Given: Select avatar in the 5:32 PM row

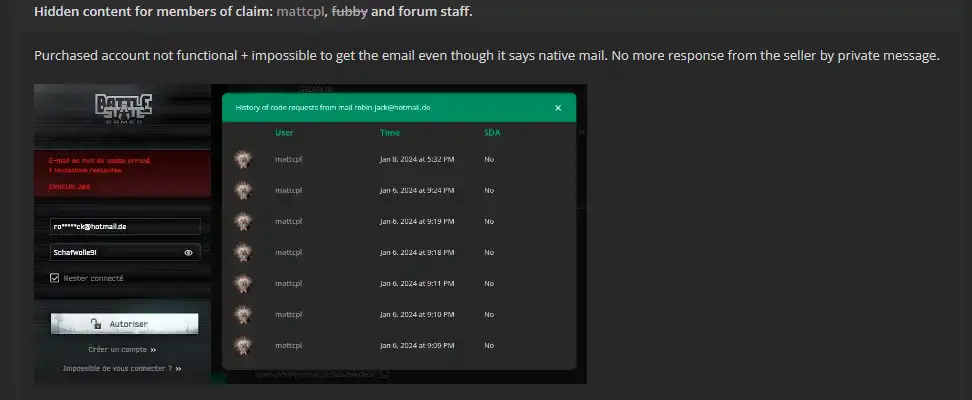Looking at the screenshot, I should [241, 159].
